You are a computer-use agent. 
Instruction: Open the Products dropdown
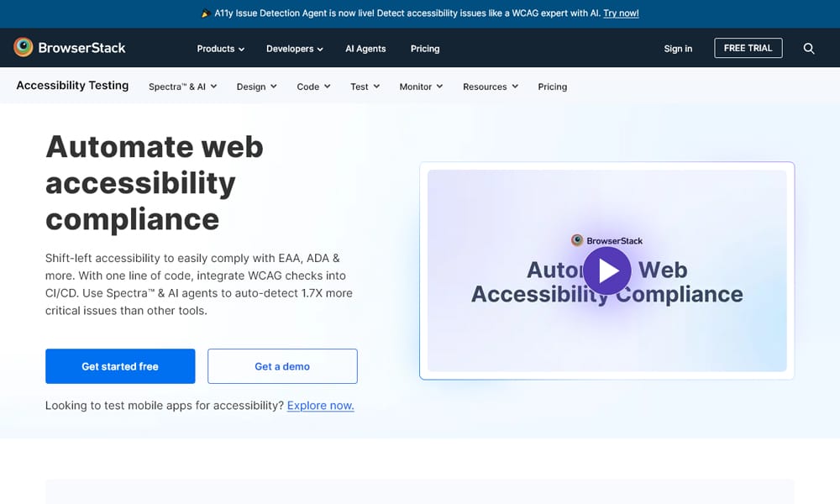point(220,49)
